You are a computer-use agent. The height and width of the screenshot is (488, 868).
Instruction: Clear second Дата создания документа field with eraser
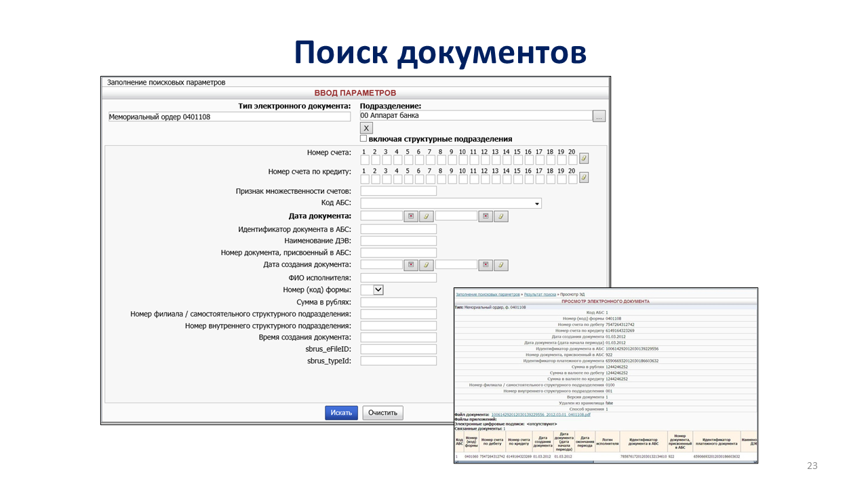tap(500, 265)
